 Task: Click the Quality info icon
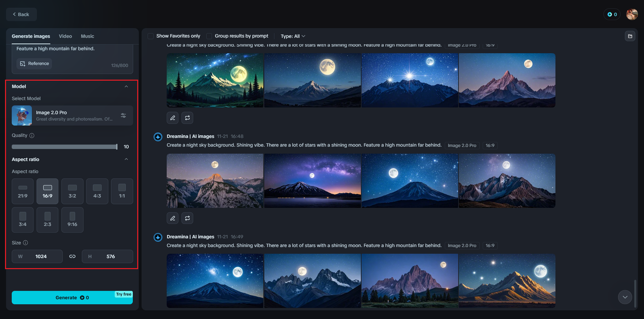coord(32,136)
